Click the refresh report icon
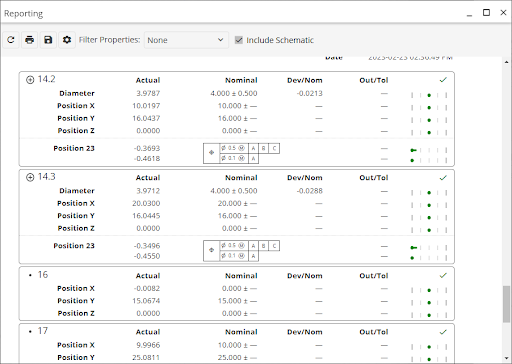 [x=11, y=40]
